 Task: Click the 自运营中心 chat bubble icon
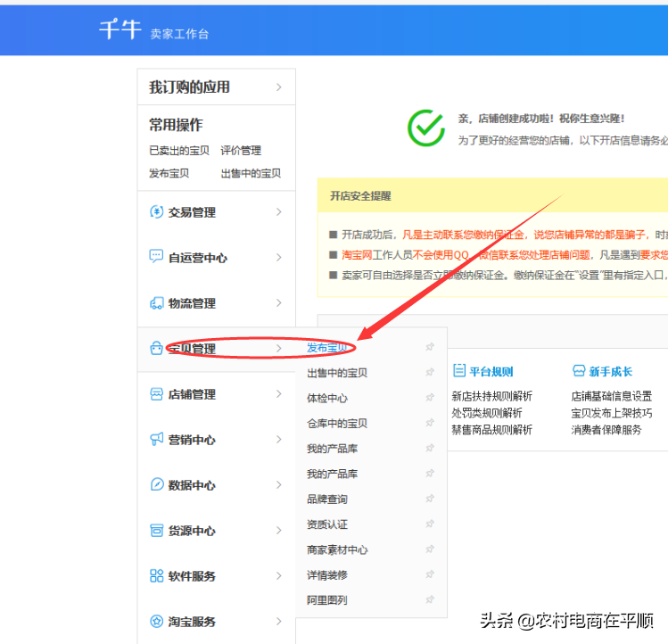(156, 257)
